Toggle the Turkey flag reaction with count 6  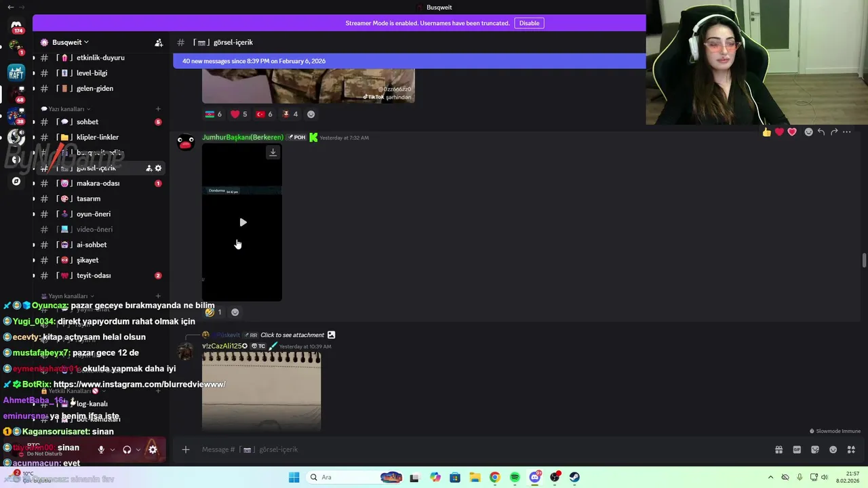click(264, 115)
